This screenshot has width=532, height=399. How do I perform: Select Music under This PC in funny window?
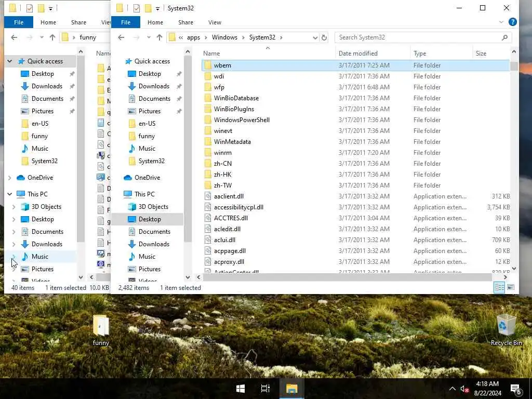coord(40,257)
